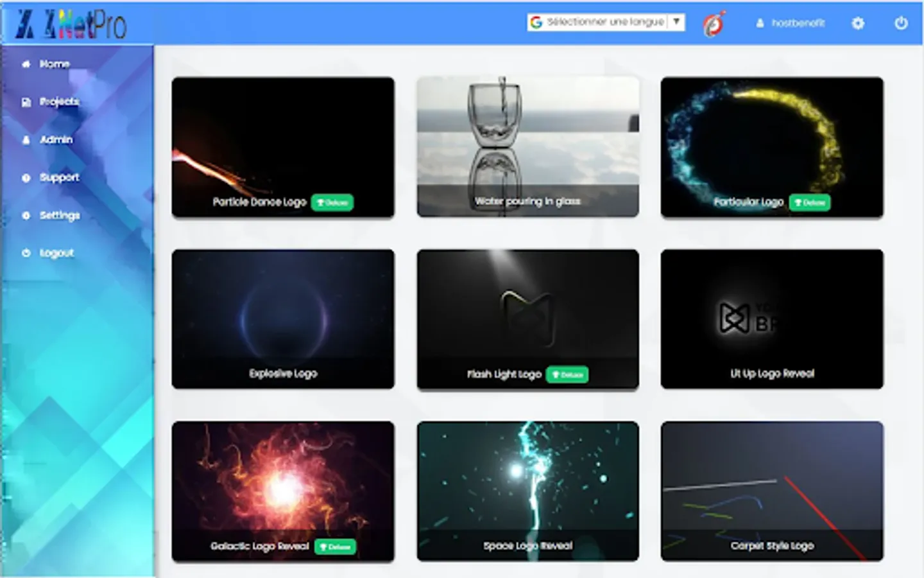The width and height of the screenshot is (924, 578).
Task: Click the Admin person icon in sidebar
Action: click(x=26, y=139)
